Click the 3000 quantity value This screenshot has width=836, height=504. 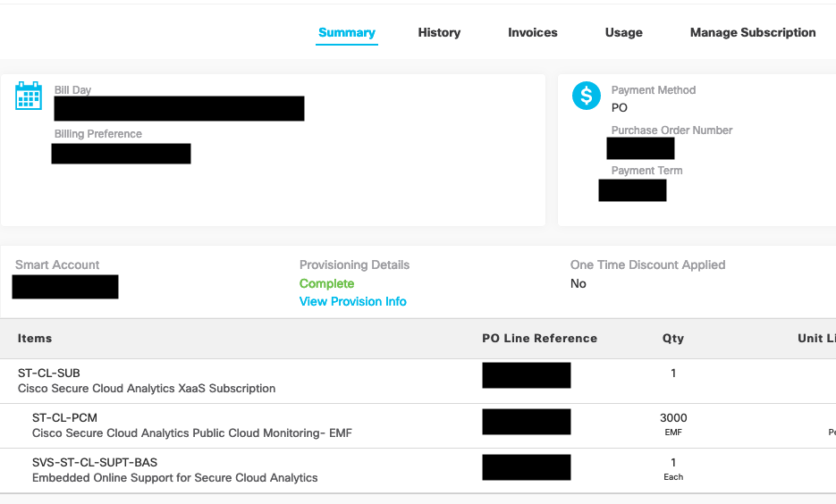(673, 417)
